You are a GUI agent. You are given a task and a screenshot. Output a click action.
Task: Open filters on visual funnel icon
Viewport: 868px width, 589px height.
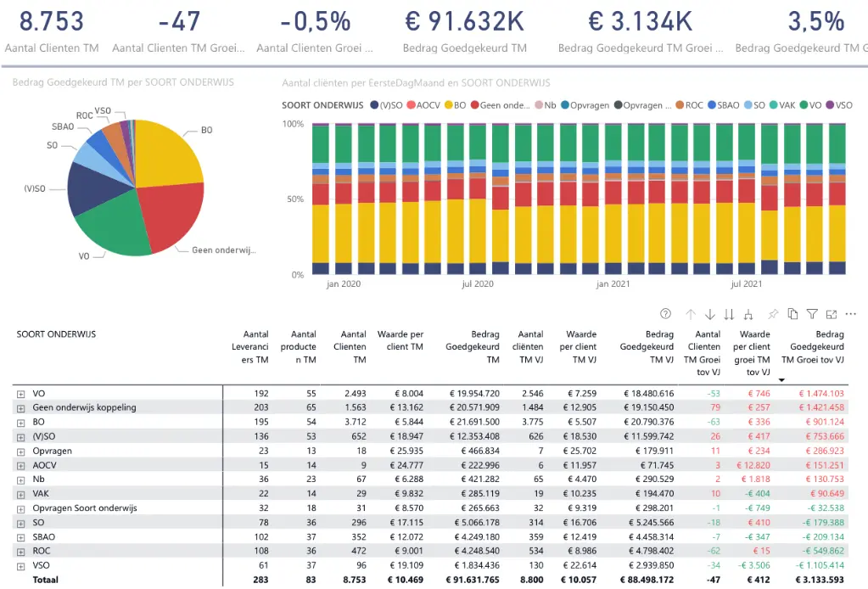[812, 314]
